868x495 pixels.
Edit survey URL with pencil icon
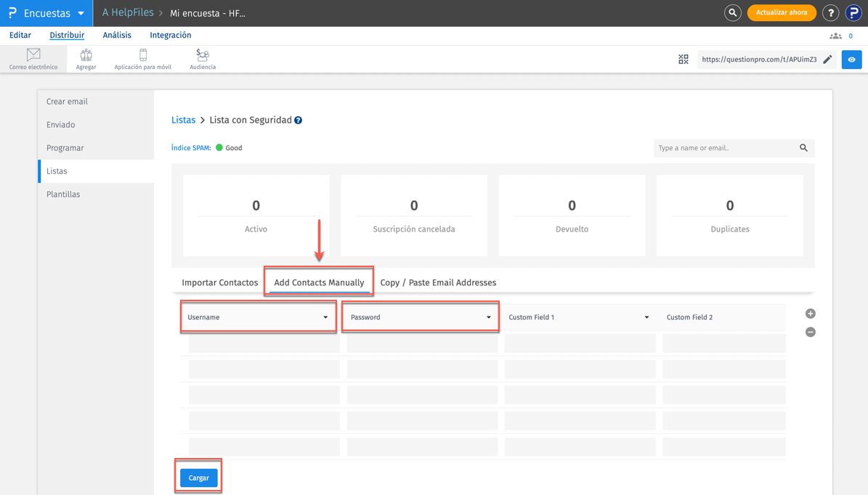(827, 60)
